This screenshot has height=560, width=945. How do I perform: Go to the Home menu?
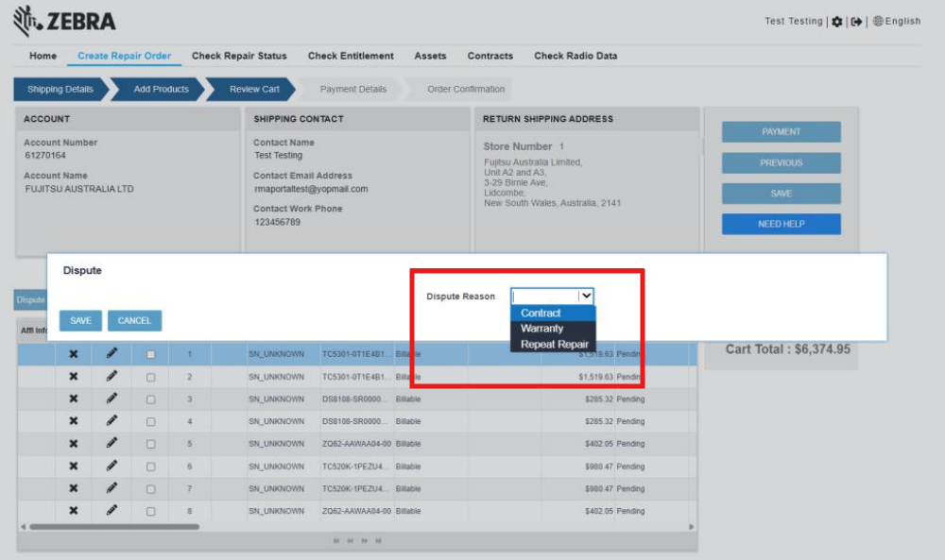(x=43, y=56)
